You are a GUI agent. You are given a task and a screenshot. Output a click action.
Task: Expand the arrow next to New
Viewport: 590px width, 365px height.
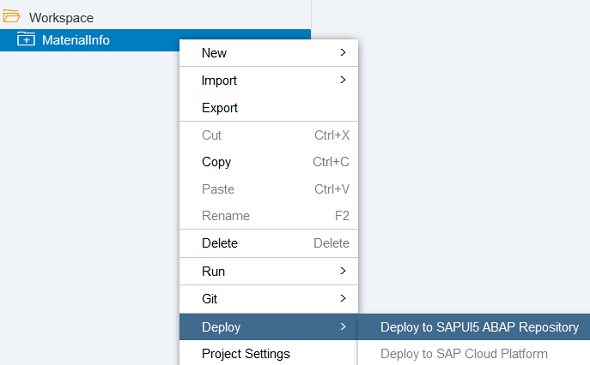(343, 53)
